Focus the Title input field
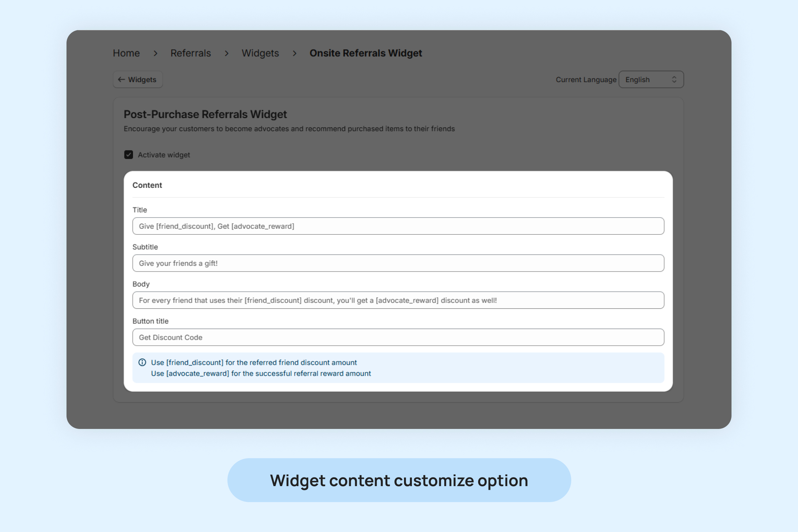Viewport: 798px width, 532px height. (398, 226)
